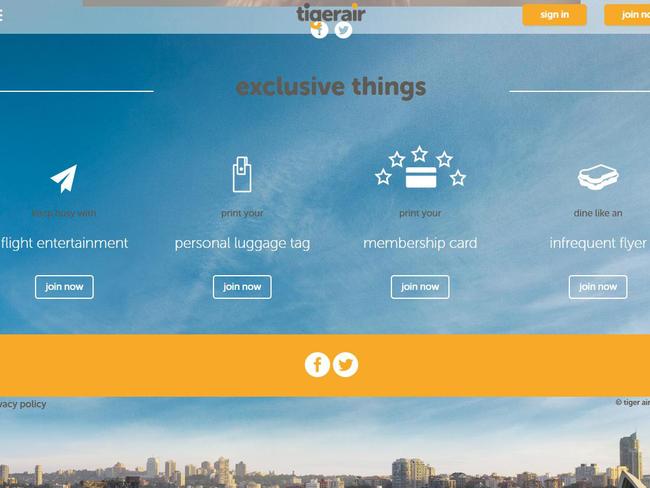Click the sandwich dining icon
This screenshot has height=488, width=650.
[598, 177]
